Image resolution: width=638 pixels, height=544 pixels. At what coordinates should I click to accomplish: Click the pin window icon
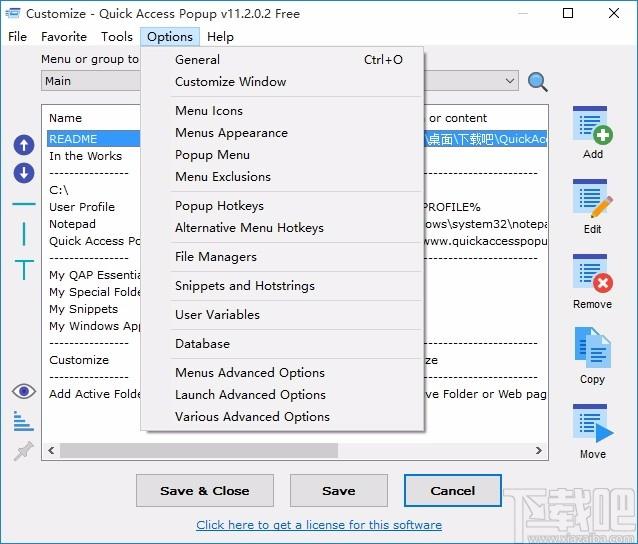pyautogui.click(x=23, y=451)
